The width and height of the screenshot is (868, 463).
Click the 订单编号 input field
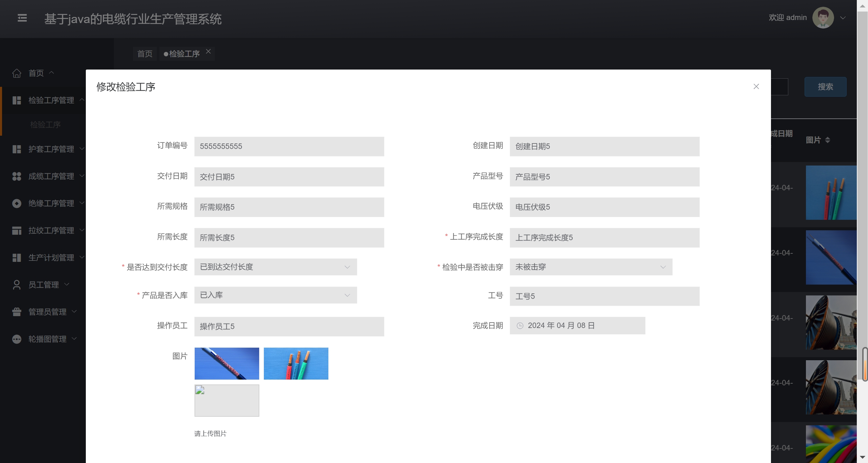coord(289,147)
